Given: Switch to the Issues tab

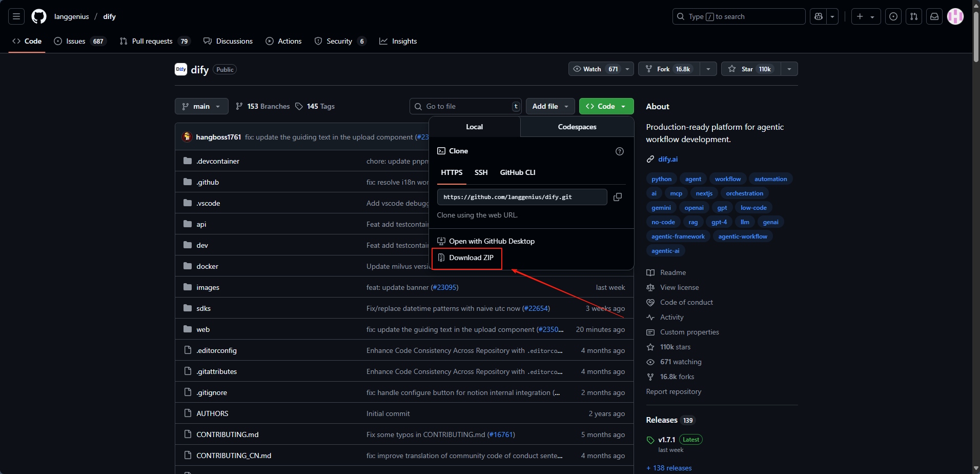Looking at the screenshot, I should (80, 41).
